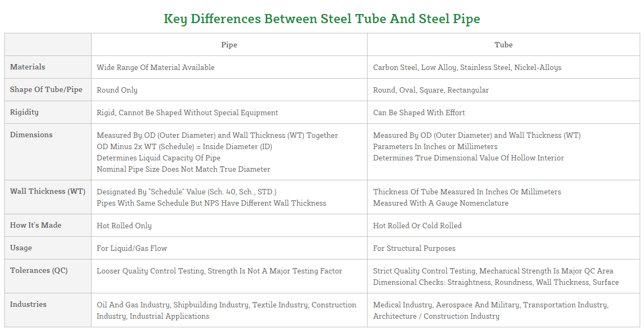Click 'Wide Range Of Material Available' cell
644x330 pixels.
(156, 67)
